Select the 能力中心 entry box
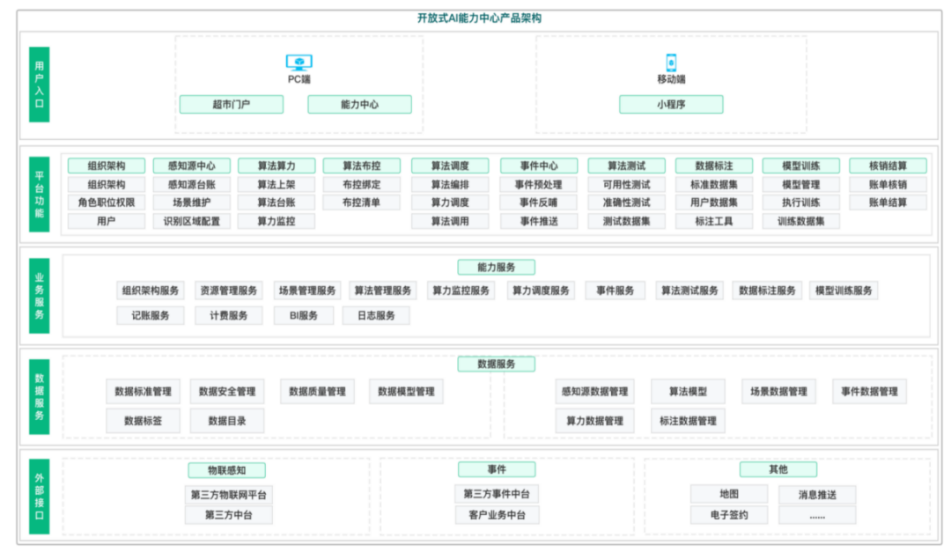Viewport: 951px width, 560px height. (x=359, y=105)
